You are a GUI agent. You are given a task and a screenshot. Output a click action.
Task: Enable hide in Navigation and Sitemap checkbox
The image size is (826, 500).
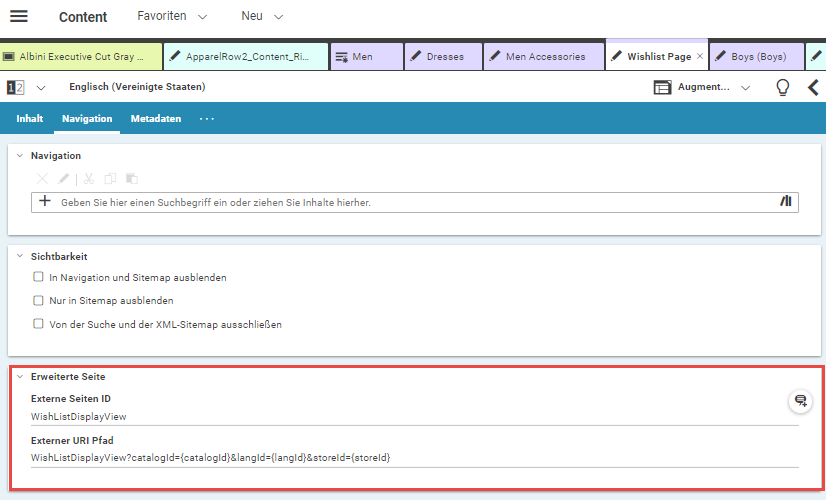39,277
